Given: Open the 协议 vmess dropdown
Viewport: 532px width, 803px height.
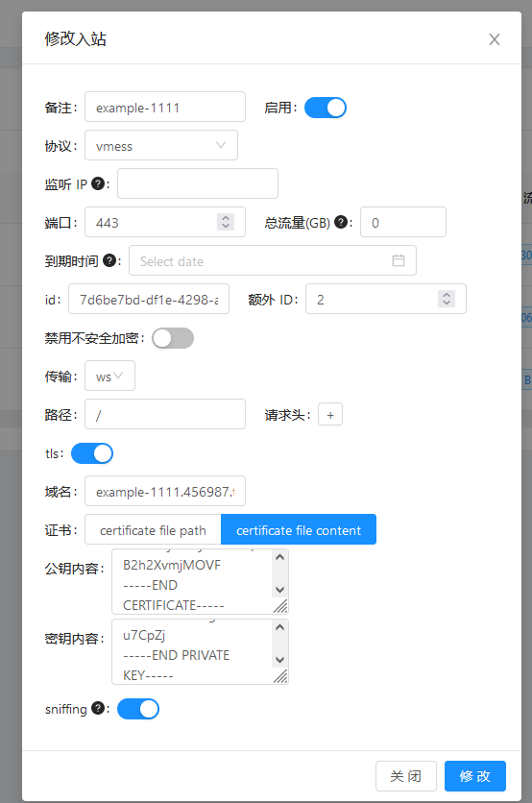Looking at the screenshot, I should point(161,145).
